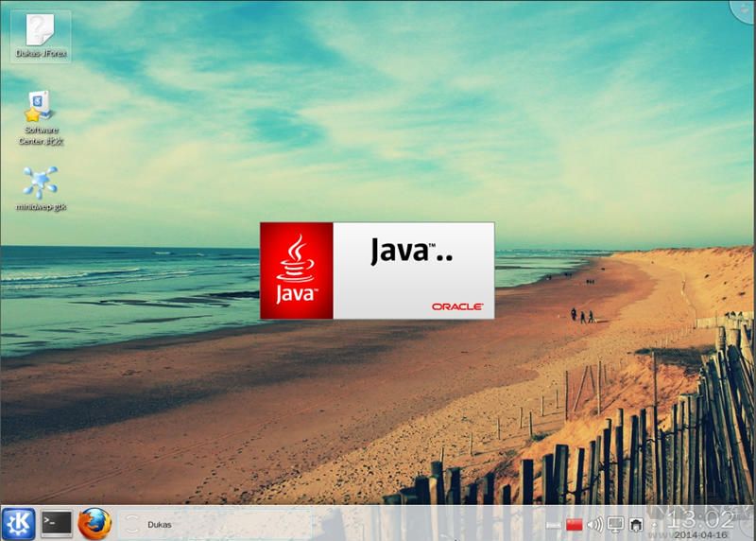756x541 pixels.
Task: Open the desktop toolbox in top-right corner
Action: coord(747,8)
